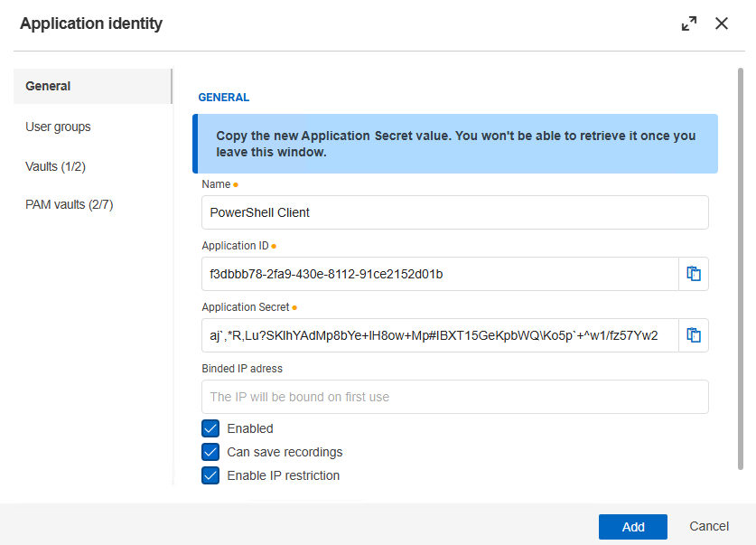Click the vertical scrollbar of the form
Viewport: 756px width, 545px height.
pyautogui.click(x=741, y=271)
